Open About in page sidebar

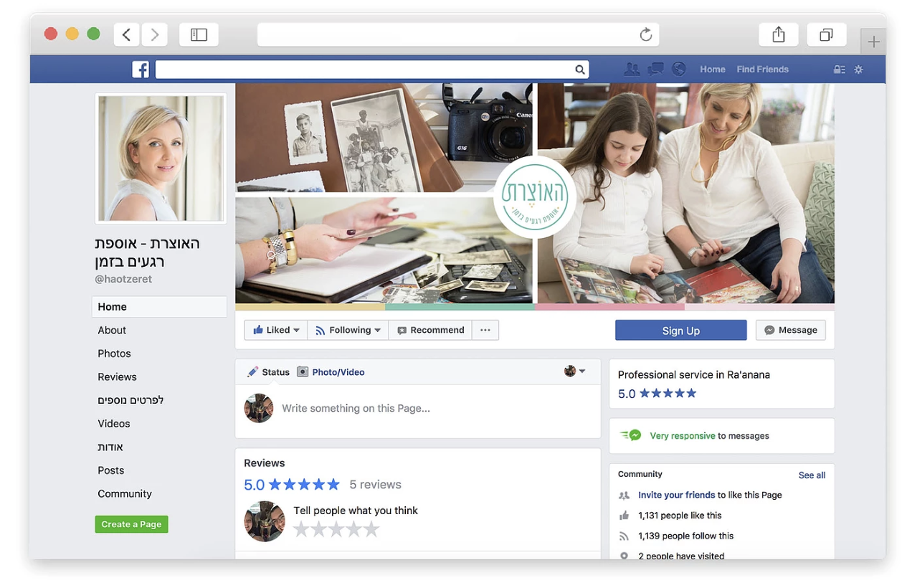pos(112,330)
